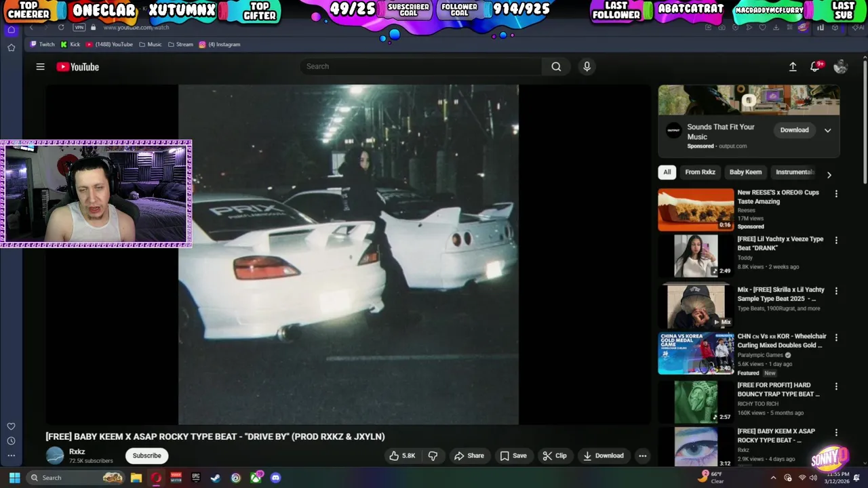
Task: Open the Rxkz channel avatar
Action: click(x=55, y=455)
